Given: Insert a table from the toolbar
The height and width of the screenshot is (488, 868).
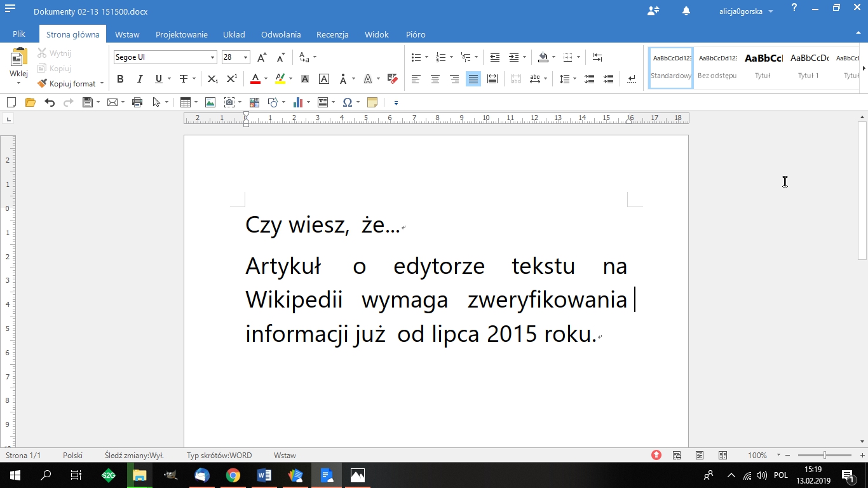Looking at the screenshot, I should [x=186, y=102].
